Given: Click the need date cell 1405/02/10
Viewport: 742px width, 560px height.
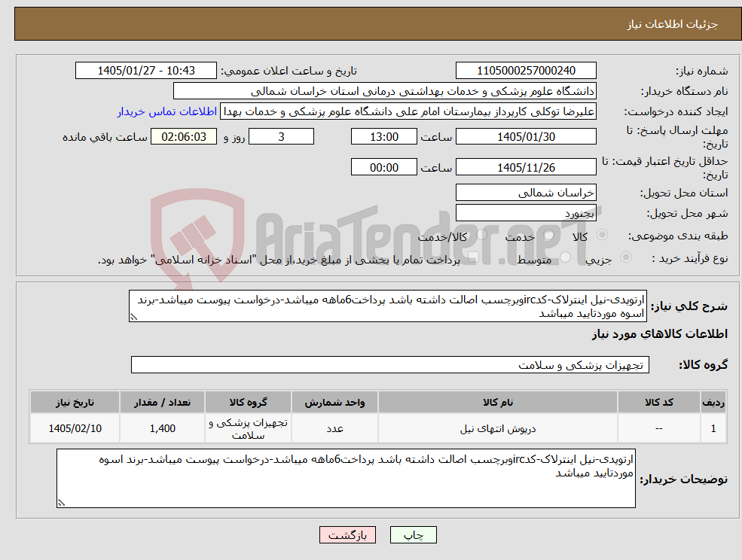Looking at the screenshot, I should (x=75, y=428).
